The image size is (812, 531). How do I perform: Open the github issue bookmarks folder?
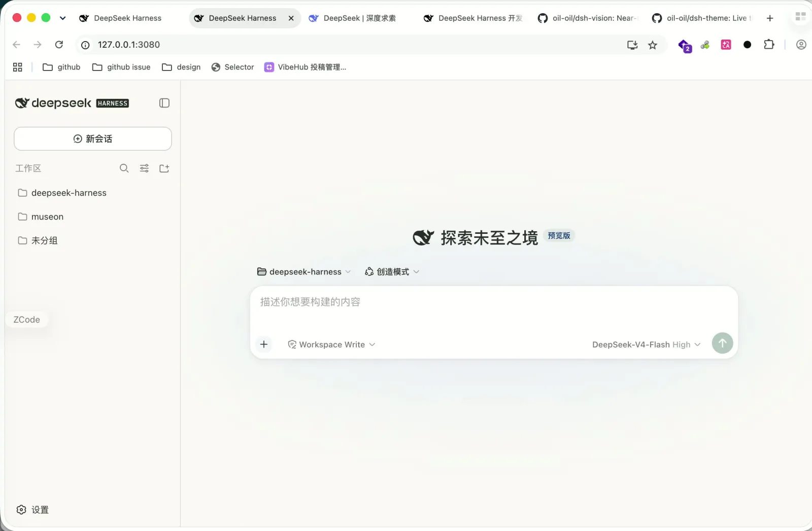coord(121,67)
